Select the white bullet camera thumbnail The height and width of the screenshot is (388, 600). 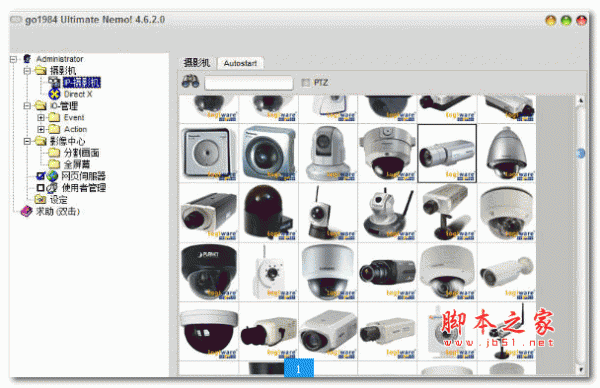(x=507, y=272)
